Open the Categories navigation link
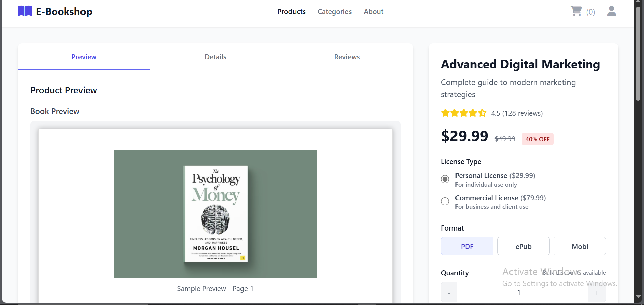The width and height of the screenshot is (644, 305). [x=334, y=12]
